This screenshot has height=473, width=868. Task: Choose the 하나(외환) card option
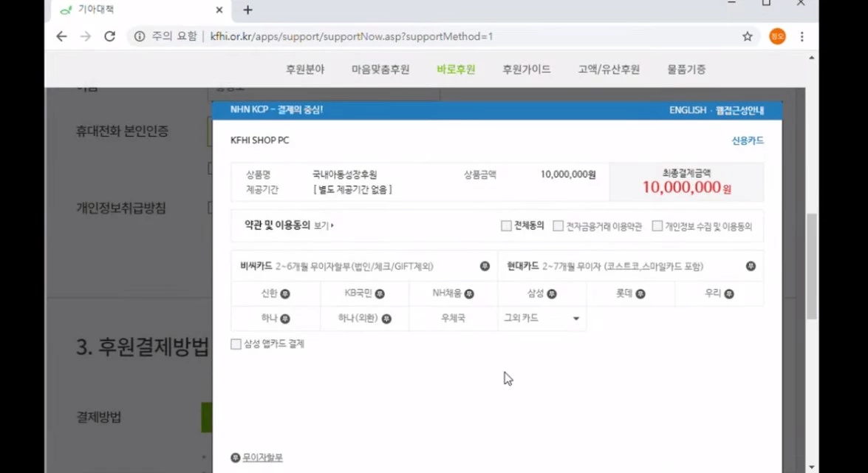364,319
